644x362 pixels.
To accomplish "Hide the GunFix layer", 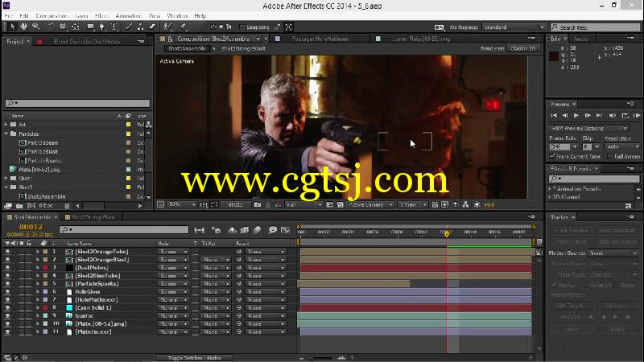I will point(7,316).
